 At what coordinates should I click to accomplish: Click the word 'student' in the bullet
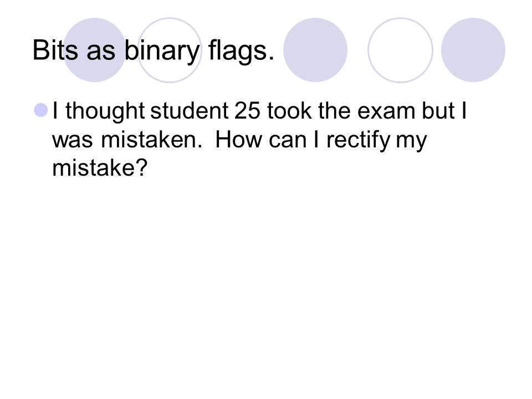(x=190, y=111)
